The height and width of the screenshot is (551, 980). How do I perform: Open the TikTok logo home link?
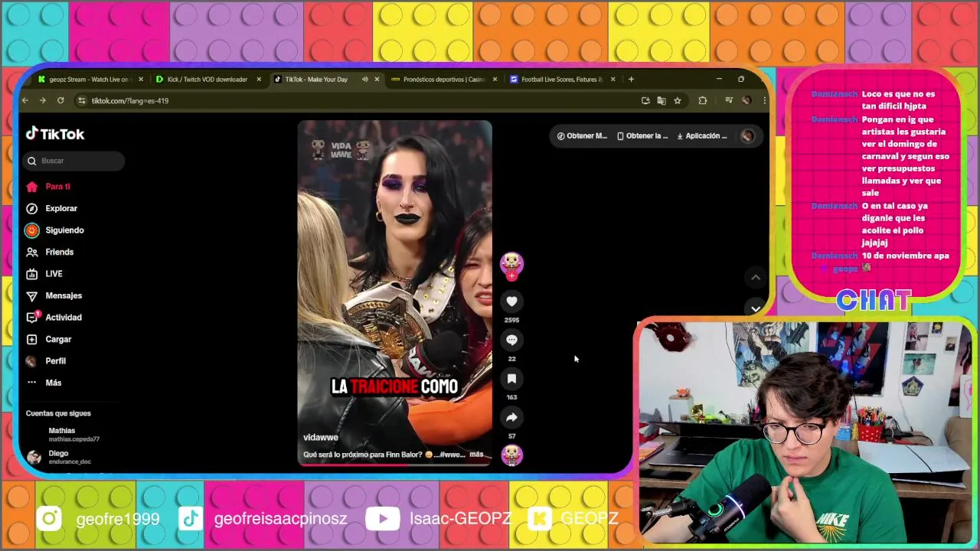tap(55, 134)
